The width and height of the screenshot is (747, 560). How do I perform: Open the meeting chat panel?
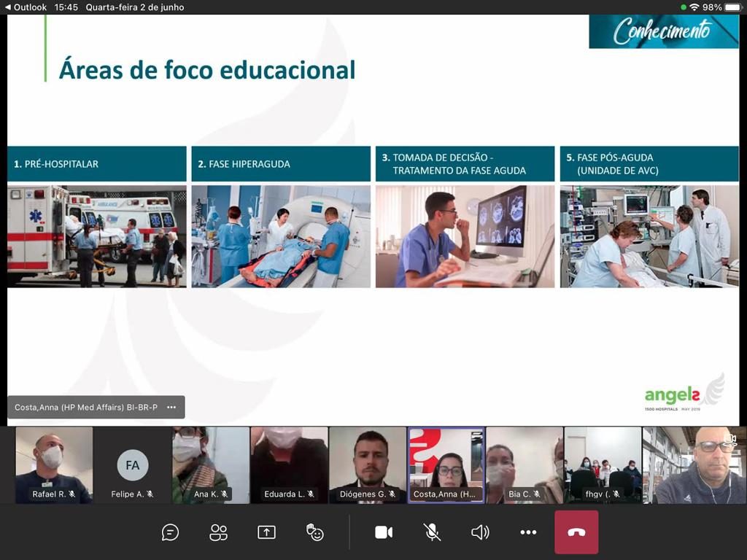pyautogui.click(x=170, y=532)
